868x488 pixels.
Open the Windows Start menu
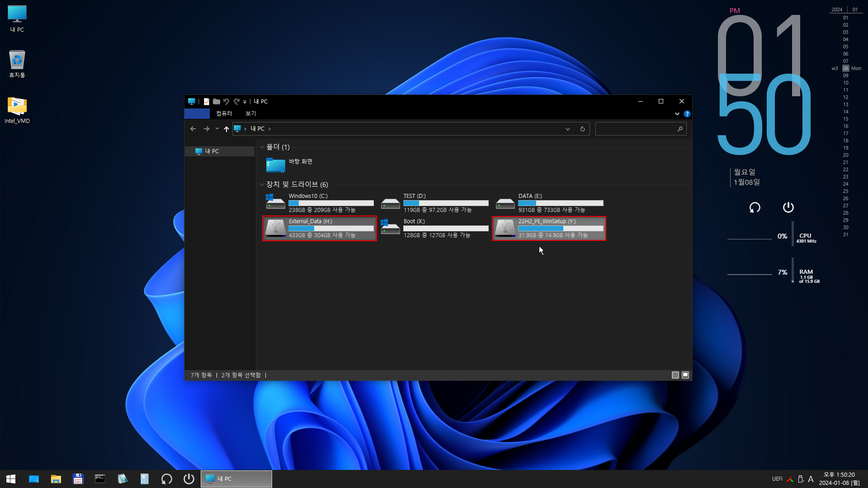coord(11,479)
